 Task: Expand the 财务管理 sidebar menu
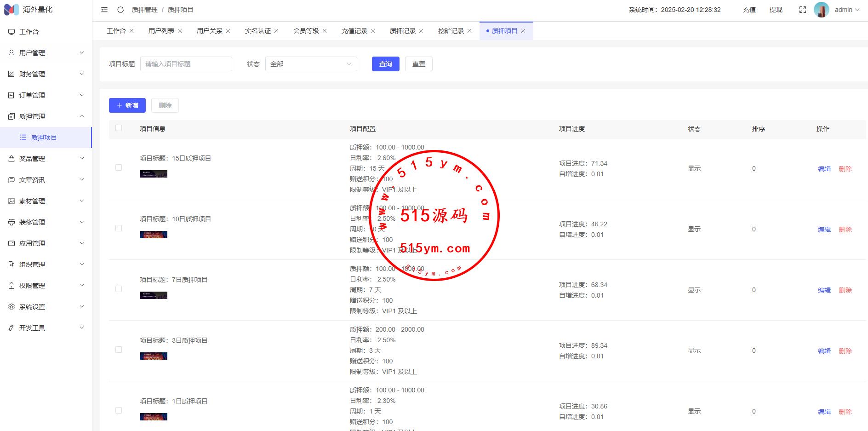click(46, 74)
